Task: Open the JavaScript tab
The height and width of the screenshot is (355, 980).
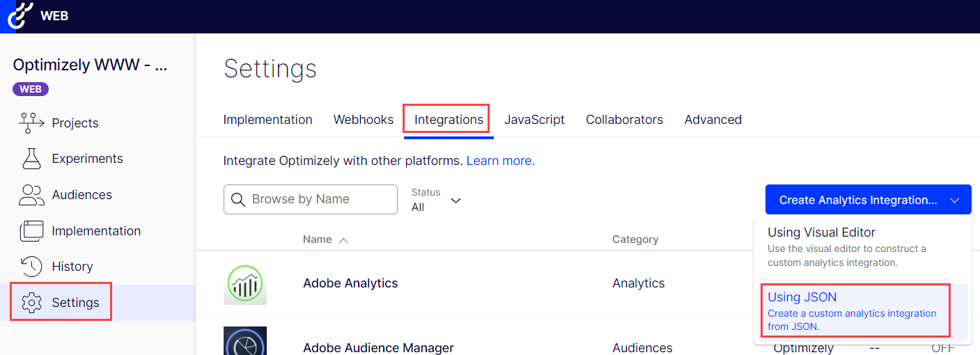Action: (534, 120)
